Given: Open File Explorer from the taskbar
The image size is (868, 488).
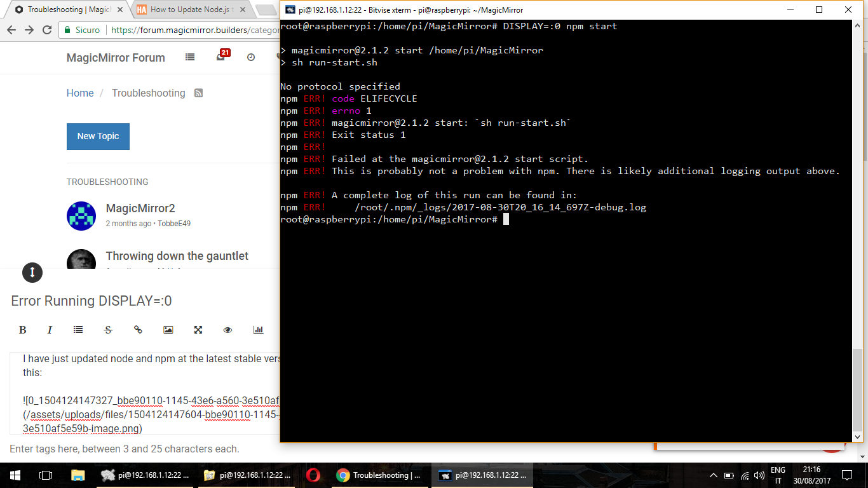Looking at the screenshot, I should [x=78, y=475].
